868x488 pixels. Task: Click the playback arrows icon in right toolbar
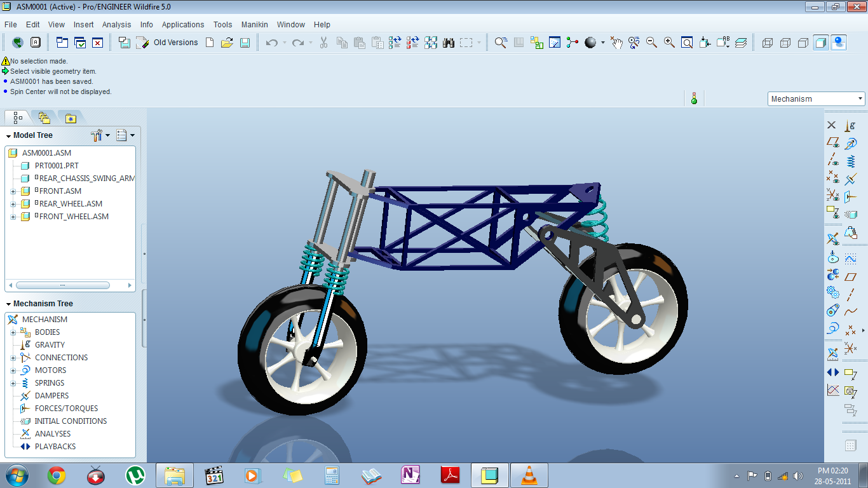click(x=832, y=372)
